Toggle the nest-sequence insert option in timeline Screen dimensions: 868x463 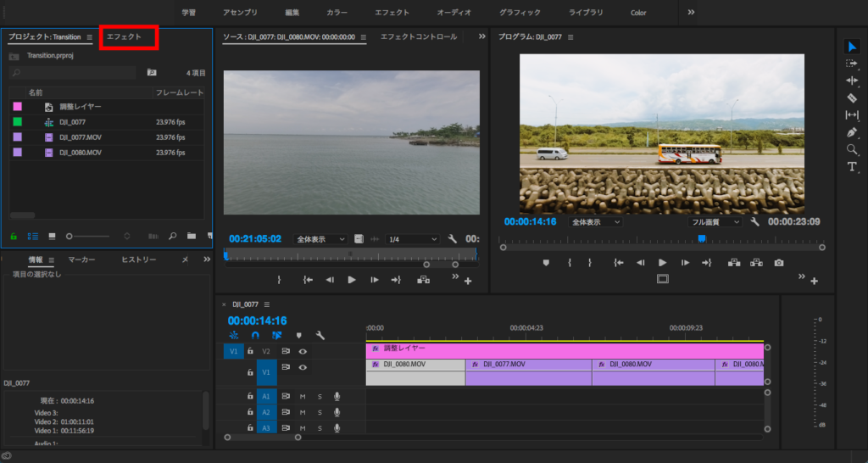[234, 335]
